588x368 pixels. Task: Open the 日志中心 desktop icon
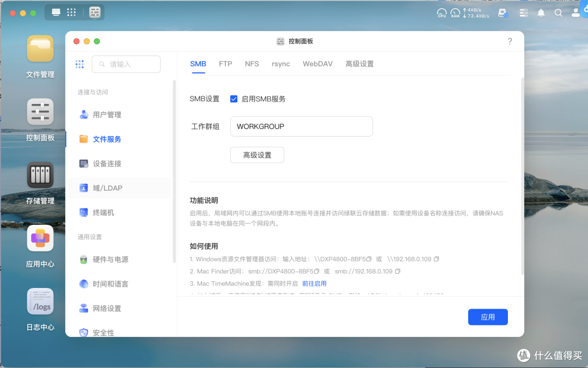tap(40, 301)
